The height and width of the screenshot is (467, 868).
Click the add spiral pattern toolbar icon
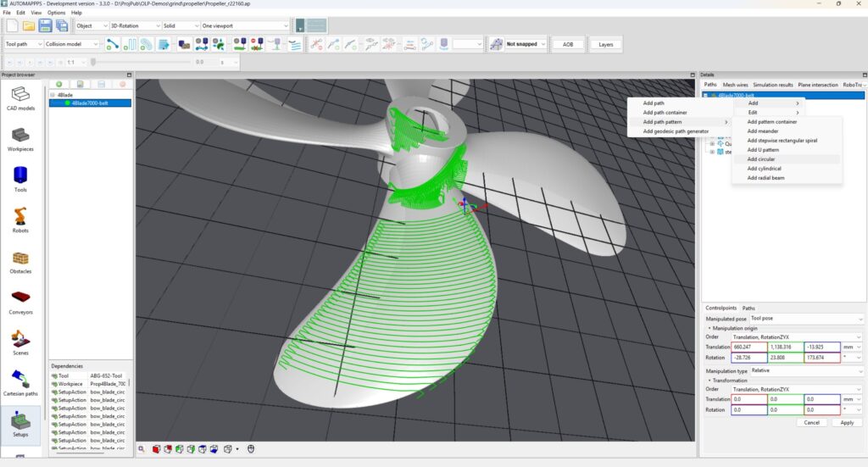(146, 44)
